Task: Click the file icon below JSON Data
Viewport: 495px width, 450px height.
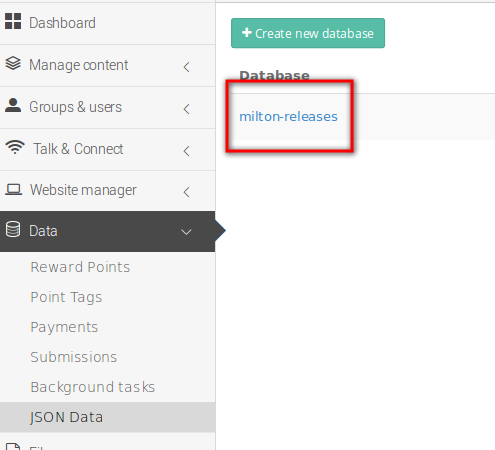Action: point(13,446)
